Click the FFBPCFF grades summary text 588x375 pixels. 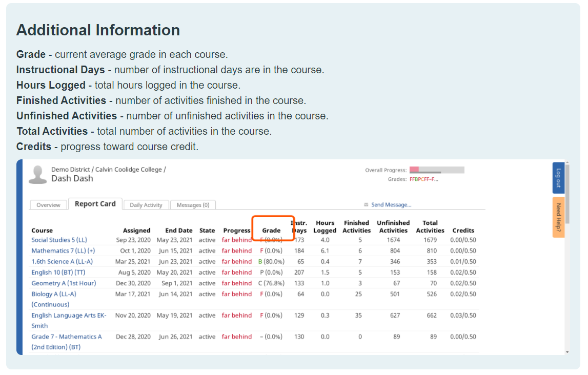425,180
